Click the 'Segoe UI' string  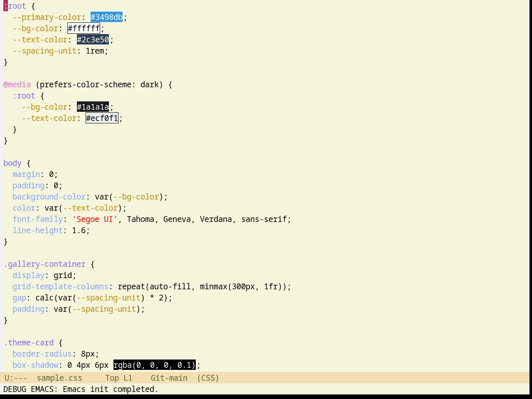[x=95, y=219]
